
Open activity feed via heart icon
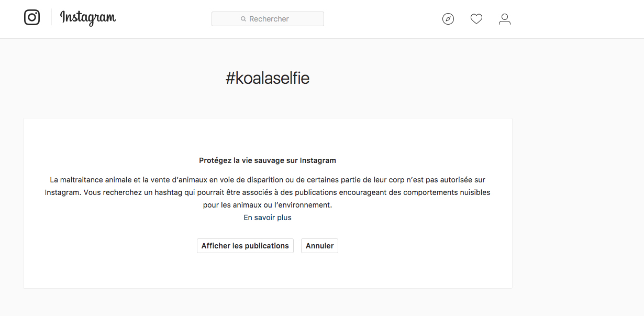point(476,19)
